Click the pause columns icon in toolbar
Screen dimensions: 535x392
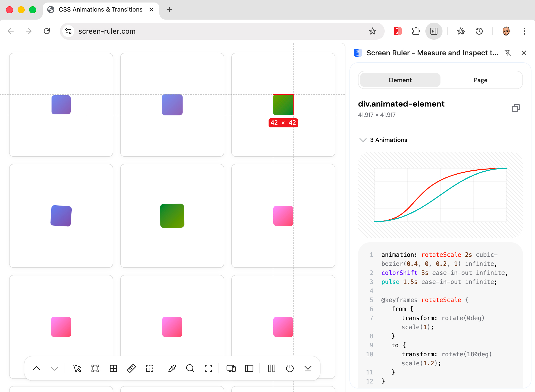click(x=272, y=368)
